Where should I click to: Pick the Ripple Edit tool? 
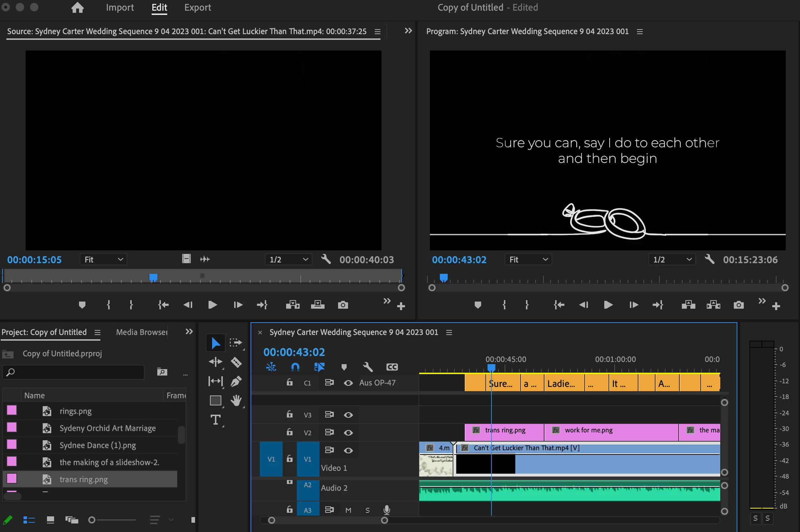coord(216,362)
